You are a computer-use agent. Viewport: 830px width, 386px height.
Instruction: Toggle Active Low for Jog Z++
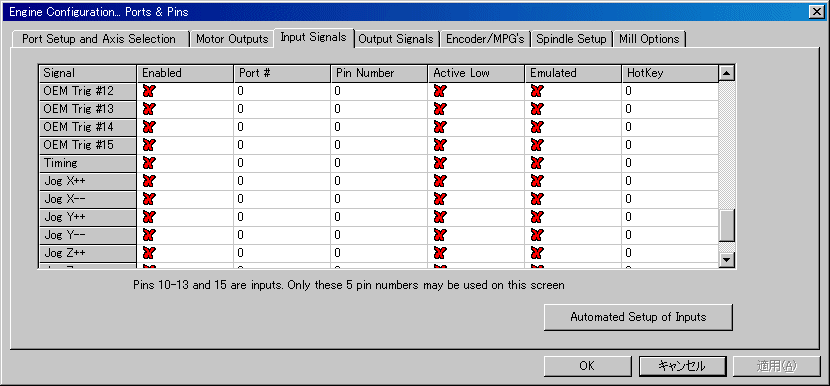(x=439, y=253)
